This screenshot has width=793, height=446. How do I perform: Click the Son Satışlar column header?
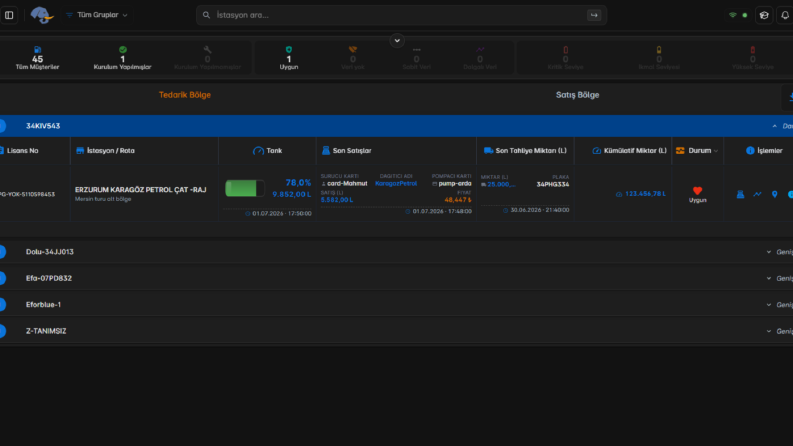[346, 151]
